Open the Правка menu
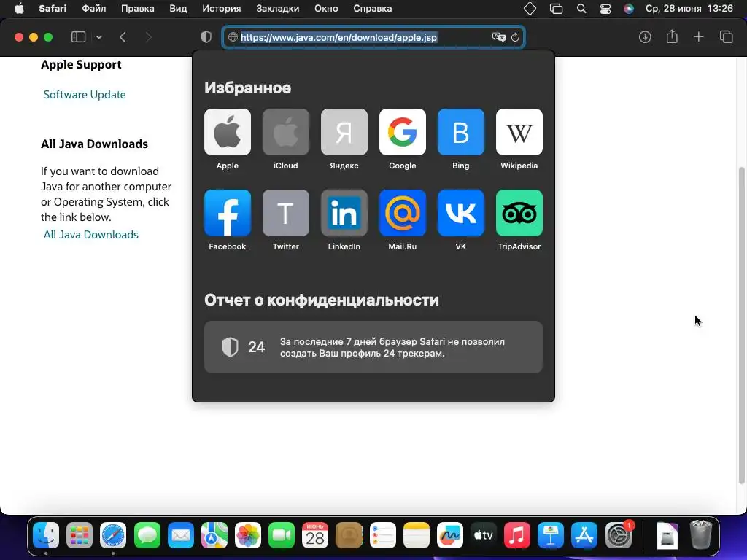Image resolution: width=747 pixels, height=560 pixels. 138,9
